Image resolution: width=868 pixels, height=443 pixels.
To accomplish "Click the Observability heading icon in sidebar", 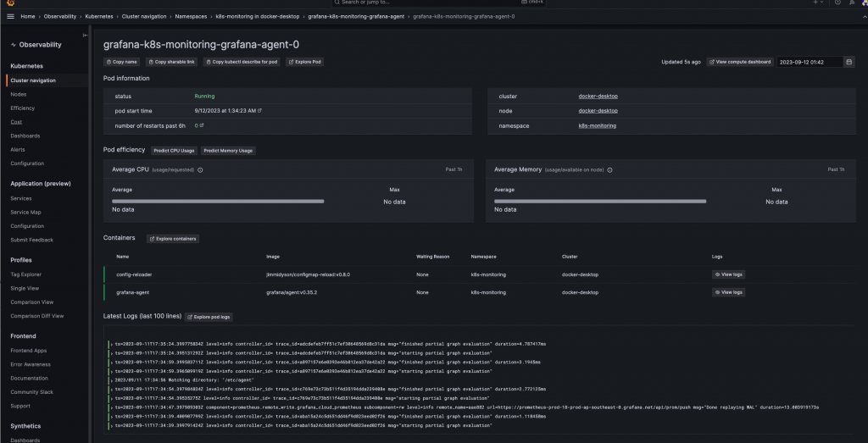I will [x=14, y=45].
